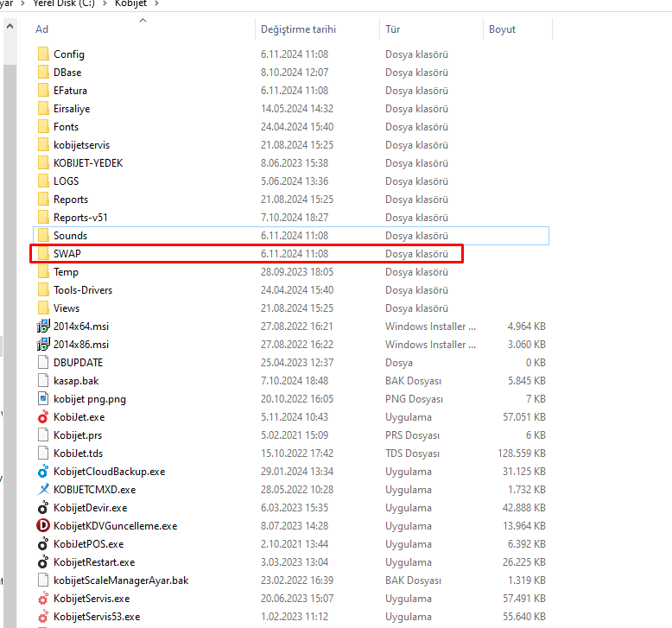Click the DBUPDATE file icon
The width and height of the screenshot is (672, 628).
[43, 362]
